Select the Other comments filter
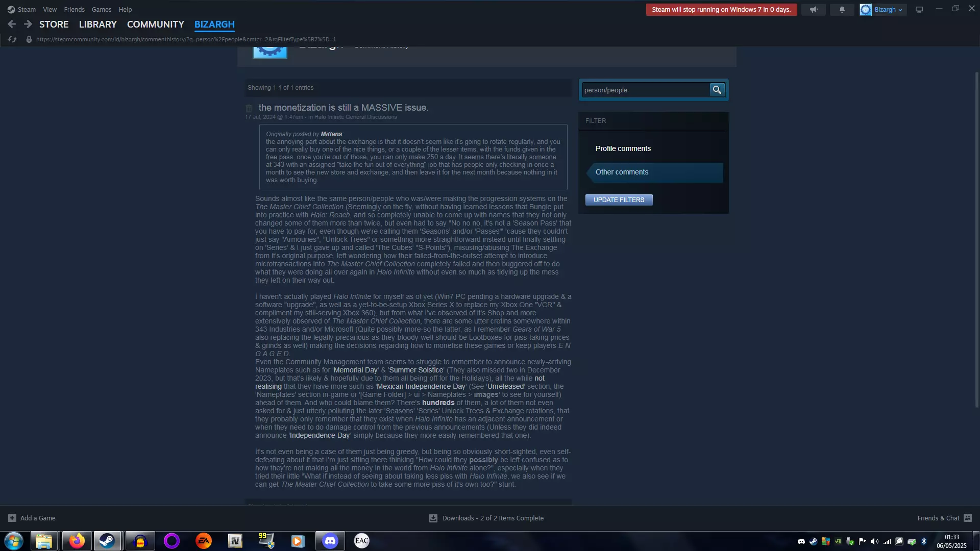Image resolution: width=980 pixels, height=551 pixels. coord(622,172)
